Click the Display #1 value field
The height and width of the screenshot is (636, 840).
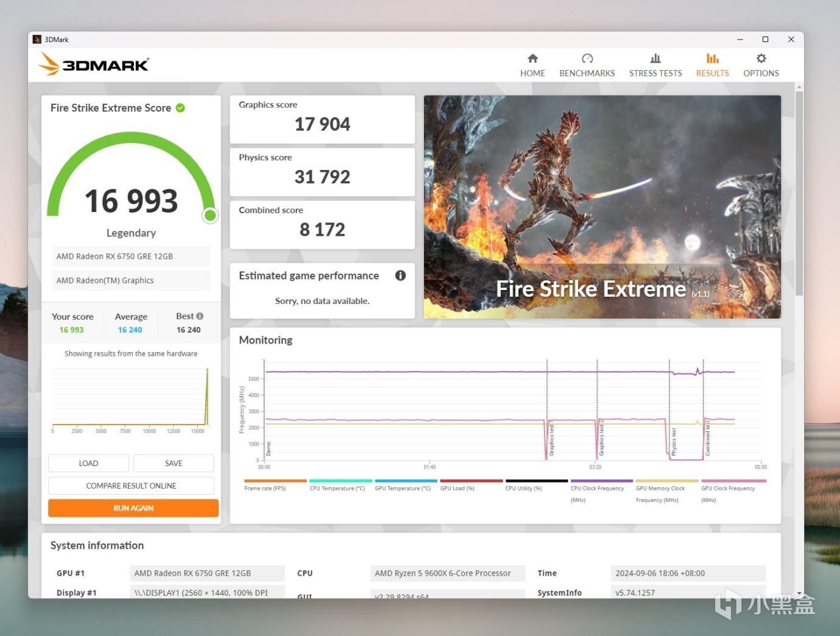point(207,592)
